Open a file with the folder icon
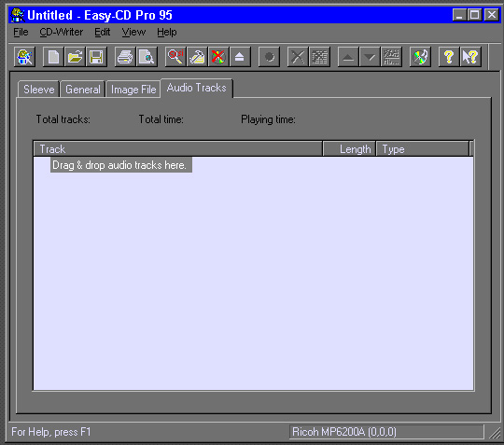The height and width of the screenshot is (445, 504). 75,57
